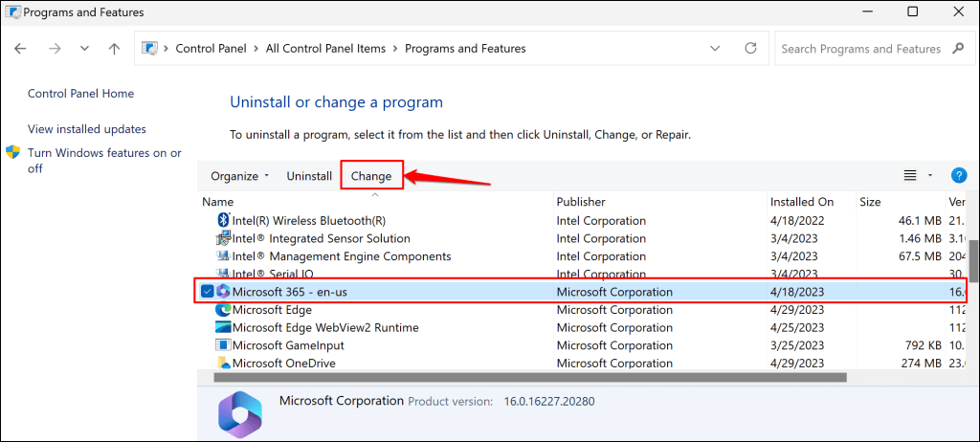Viewport: 980px width, 442px height.
Task: Expand the view options dropdown arrow
Action: click(x=930, y=176)
